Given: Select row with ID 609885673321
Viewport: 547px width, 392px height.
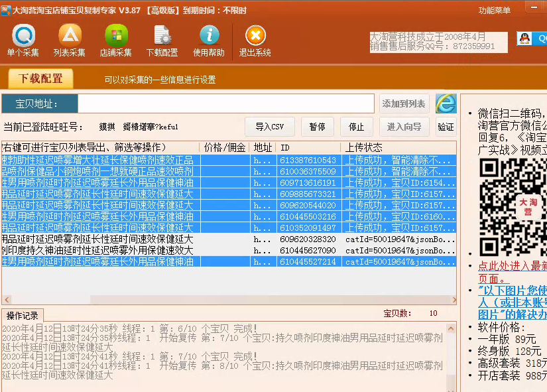Looking at the screenshot, I should [x=229, y=194].
